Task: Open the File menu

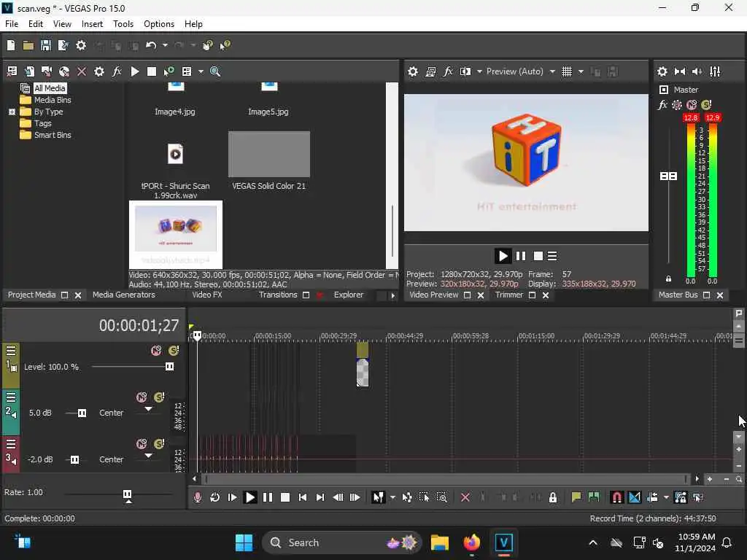Action: pos(12,24)
